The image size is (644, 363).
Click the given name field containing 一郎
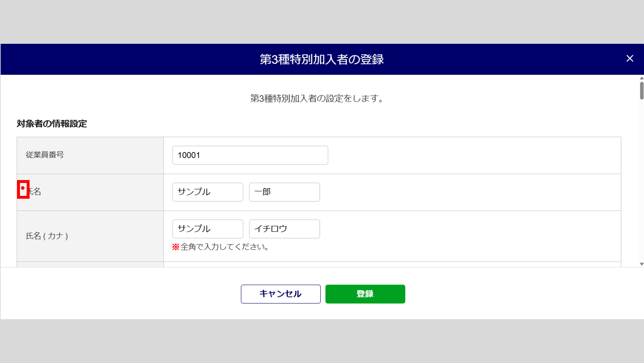click(284, 192)
